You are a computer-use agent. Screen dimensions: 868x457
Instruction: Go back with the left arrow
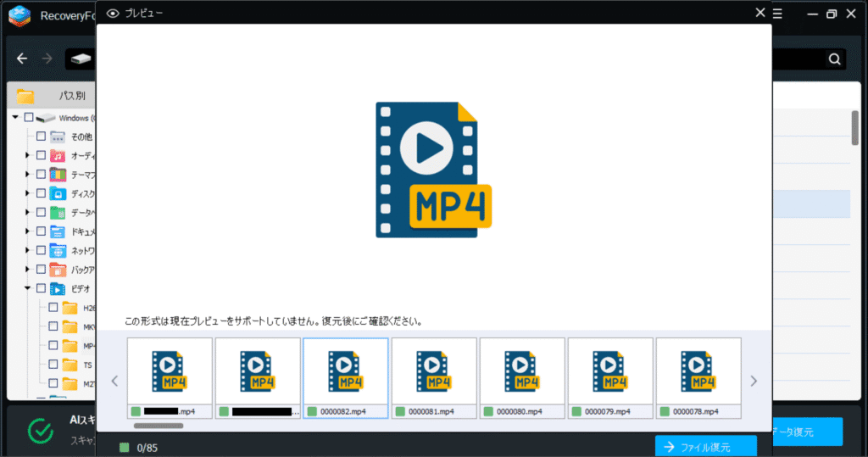coord(21,59)
